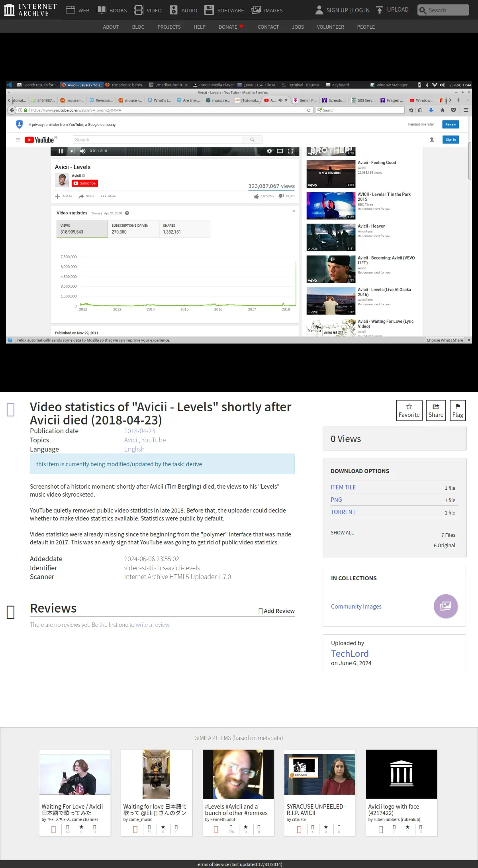
Task: Open the IMAGES media section
Action: 267,10
